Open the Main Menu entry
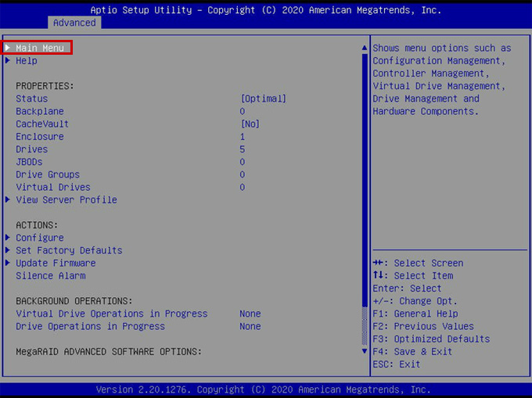The width and height of the screenshot is (532, 398). point(40,48)
